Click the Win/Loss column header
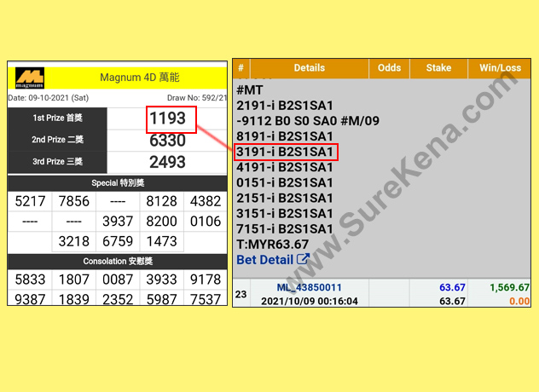 click(x=500, y=67)
